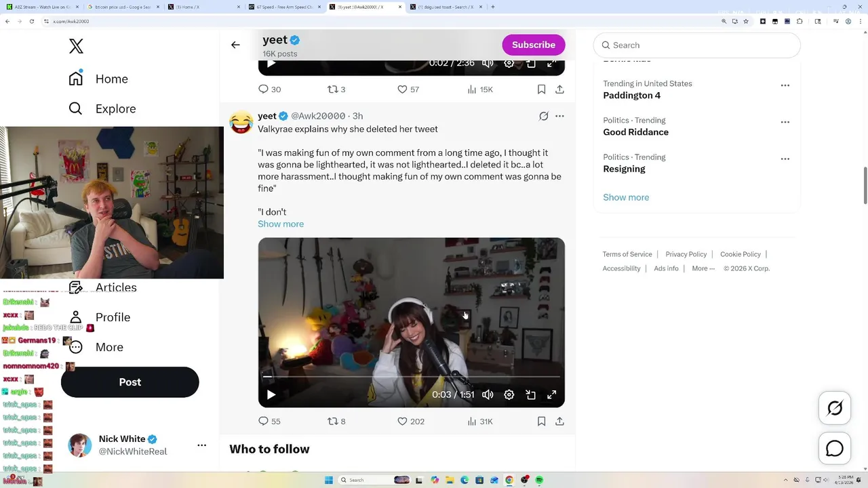This screenshot has width=868, height=488.
Task: Open settings on top 2:36 video
Action: pos(509,63)
